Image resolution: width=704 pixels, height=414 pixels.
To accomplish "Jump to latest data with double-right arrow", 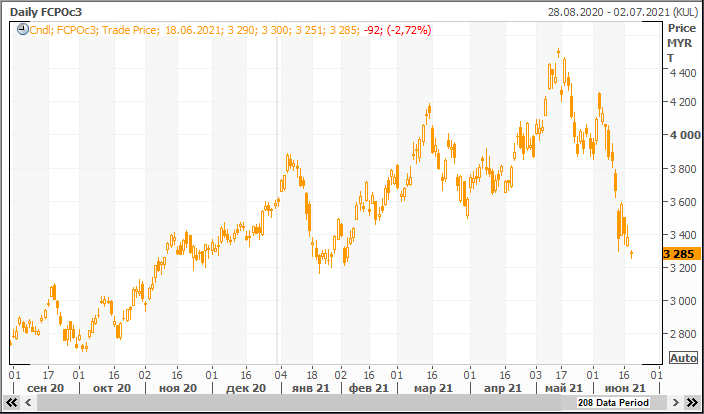I will point(691,402).
